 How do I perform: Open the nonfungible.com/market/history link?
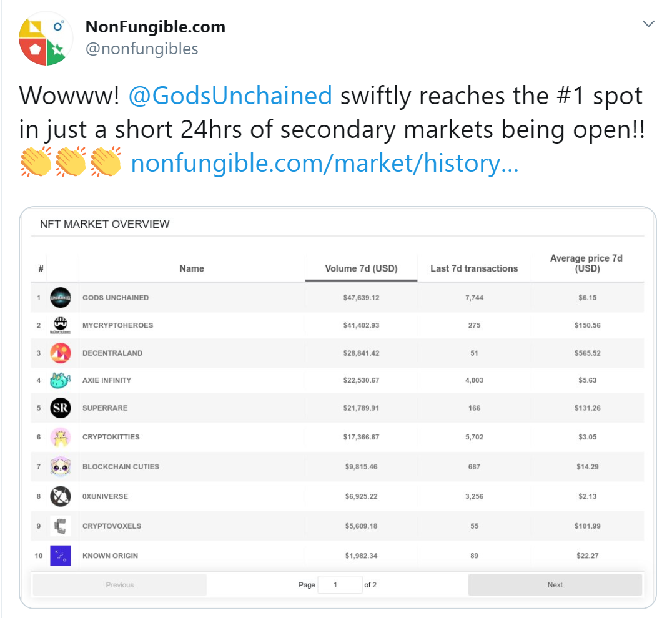pyautogui.click(x=325, y=163)
